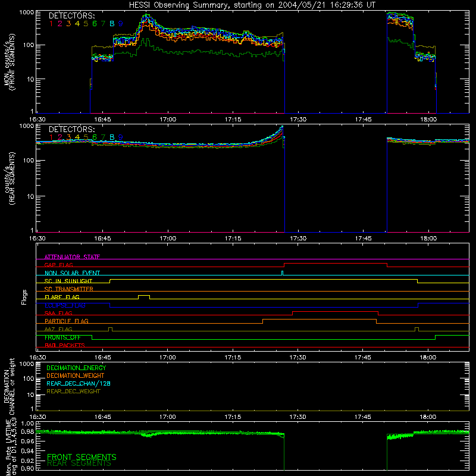Select detector 2 in rear segments legend
476x476 pixels.
[x=60, y=137]
